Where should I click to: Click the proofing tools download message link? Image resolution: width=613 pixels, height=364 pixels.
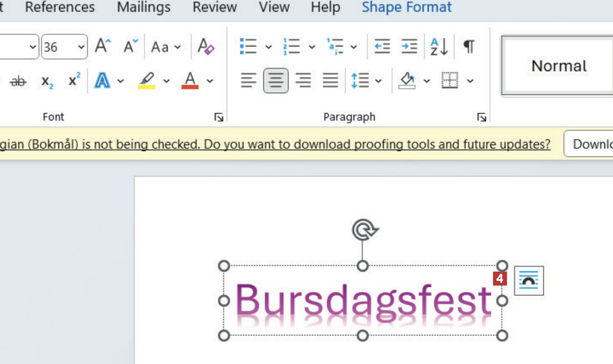coord(275,144)
